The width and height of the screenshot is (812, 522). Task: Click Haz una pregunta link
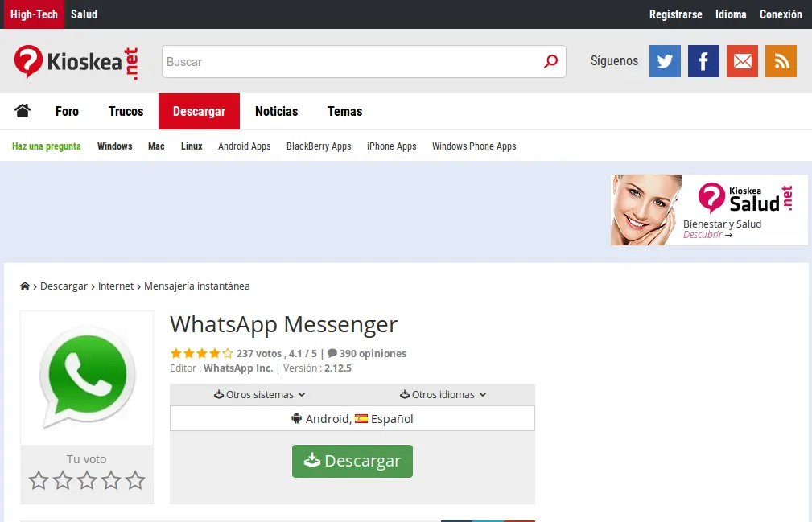[x=47, y=146]
